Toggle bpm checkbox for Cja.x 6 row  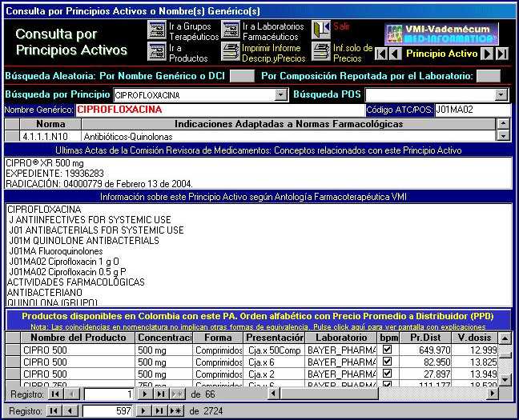[x=387, y=361]
